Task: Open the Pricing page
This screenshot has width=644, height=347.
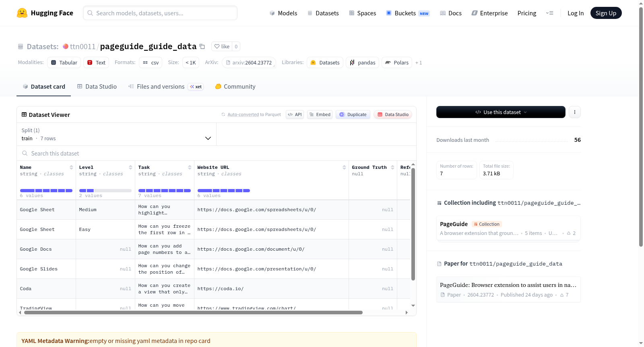Action: click(527, 13)
